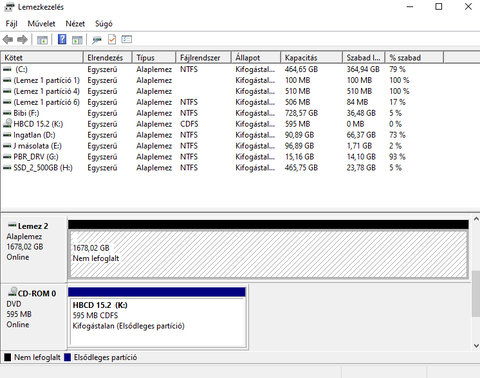Select the SSD_2_500GB (H:) volume name
This screenshot has width=480, height=378.
click(43, 168)
